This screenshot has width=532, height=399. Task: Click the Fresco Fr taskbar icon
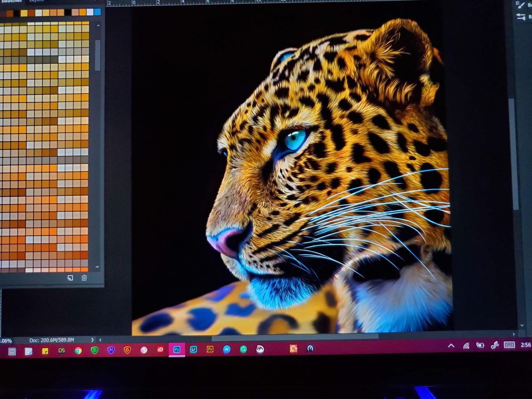(x=210, y=350)
